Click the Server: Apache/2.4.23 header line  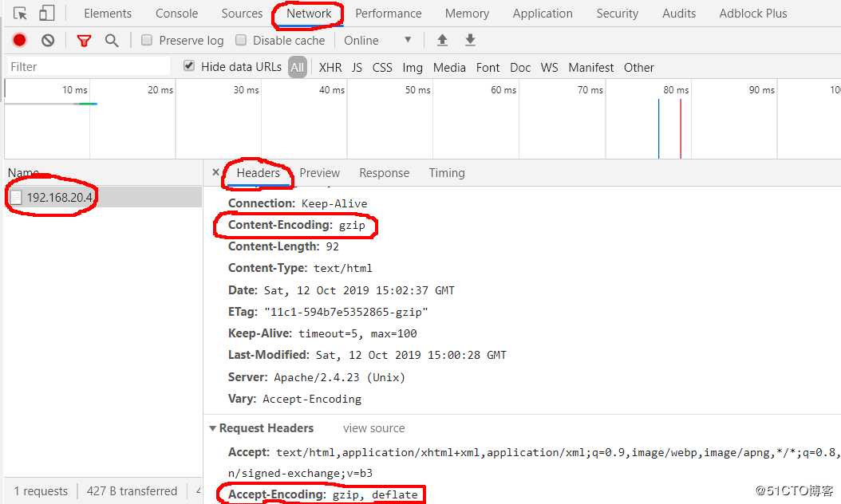tap(317, 377)
